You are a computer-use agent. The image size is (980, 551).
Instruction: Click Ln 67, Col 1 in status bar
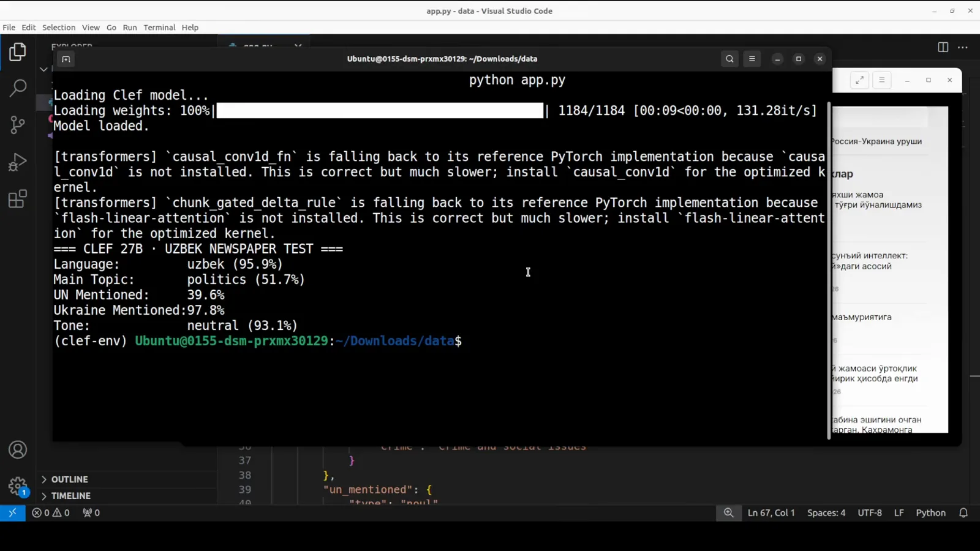(771, 513)
